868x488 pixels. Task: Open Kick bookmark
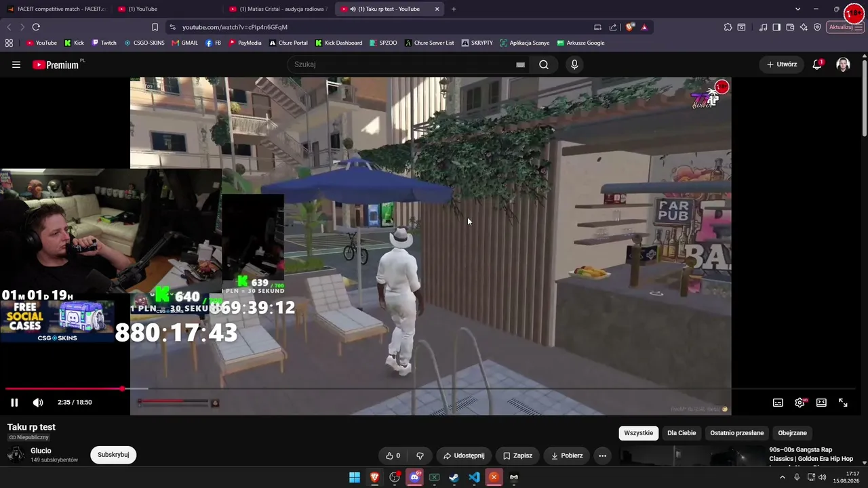[x=74, y=43]
